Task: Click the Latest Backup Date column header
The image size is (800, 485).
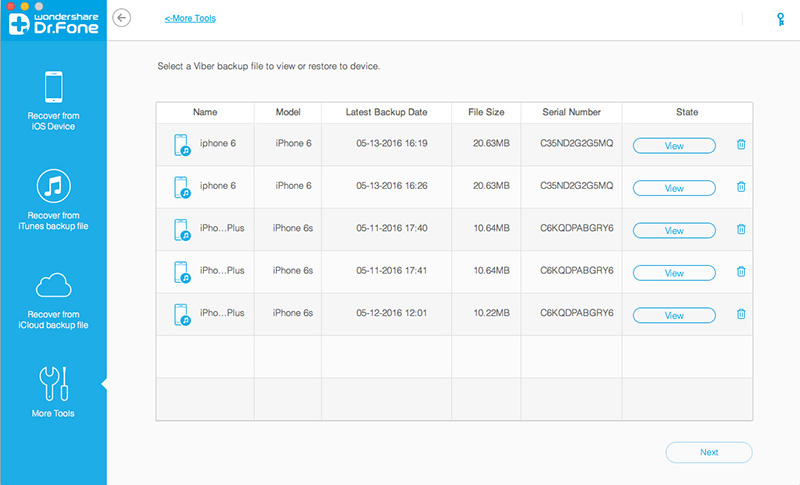Action: [x=386, y=112]
